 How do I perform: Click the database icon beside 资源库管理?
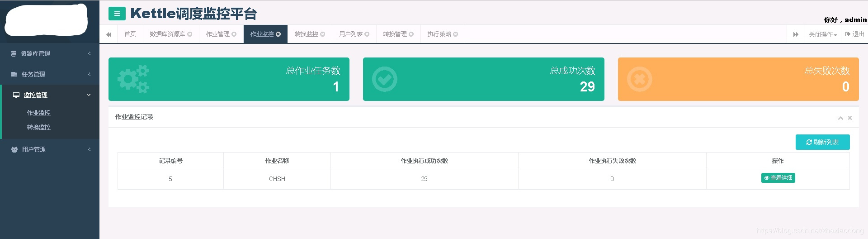click(x=14, y=53)
